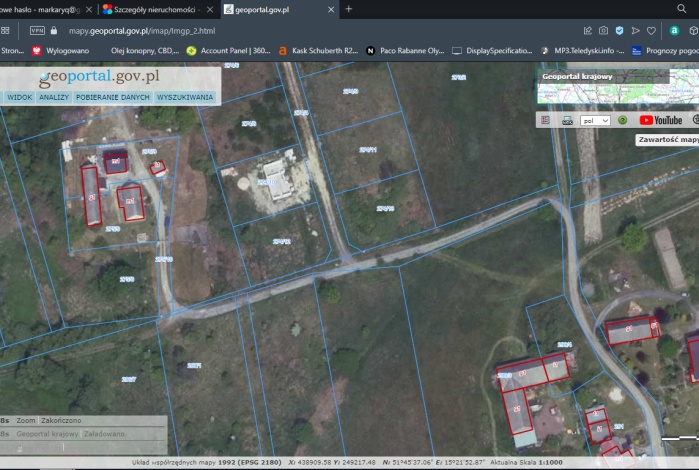Switch to the geoportal.gov.pl tab

(x=279, y=9)
